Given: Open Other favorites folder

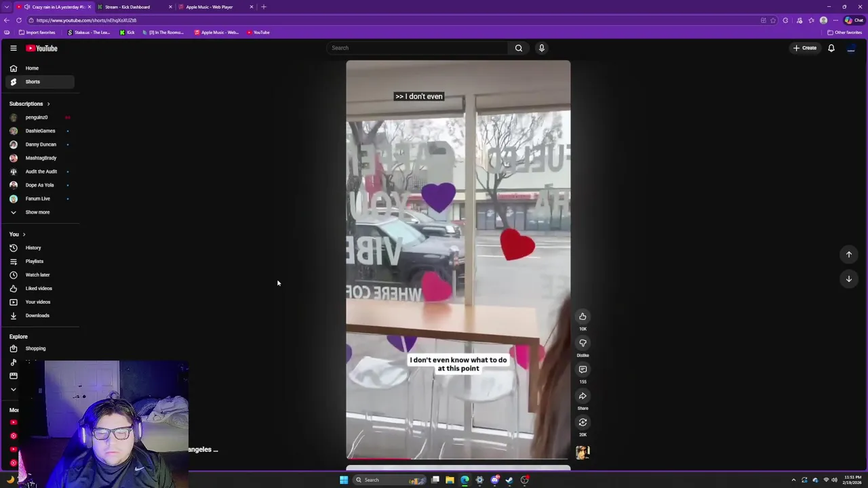Looking at the screenshot, I should point(844,33).
